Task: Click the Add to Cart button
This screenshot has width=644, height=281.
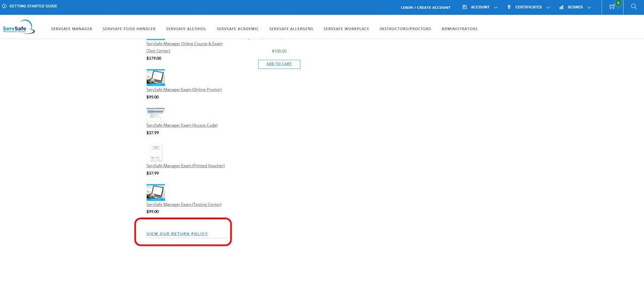Action: click(279, 64)
